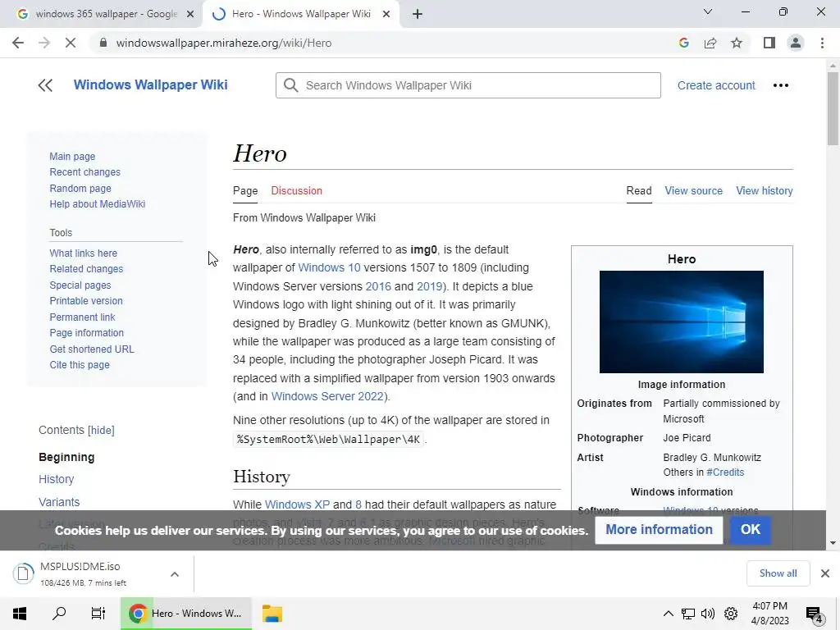The height and width of the screenshot is (630, 840).
Task: Open the Windows Start menu
Action: pos(20,614)
